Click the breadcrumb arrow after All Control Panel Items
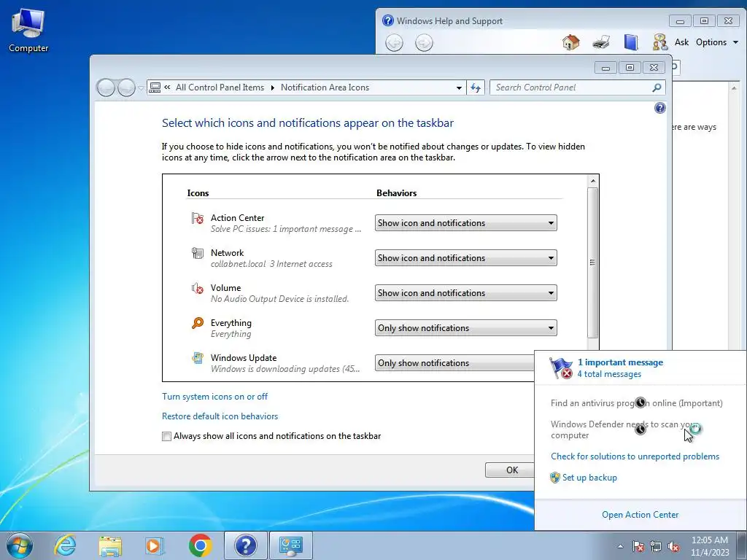 tap(273, 87)
